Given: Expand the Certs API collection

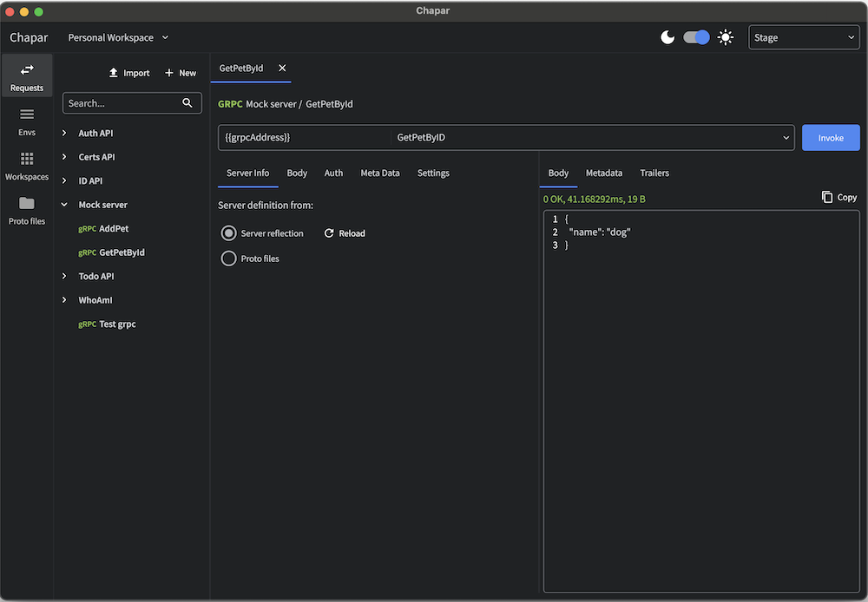Looking at the screenshot, I should point(64,157).
